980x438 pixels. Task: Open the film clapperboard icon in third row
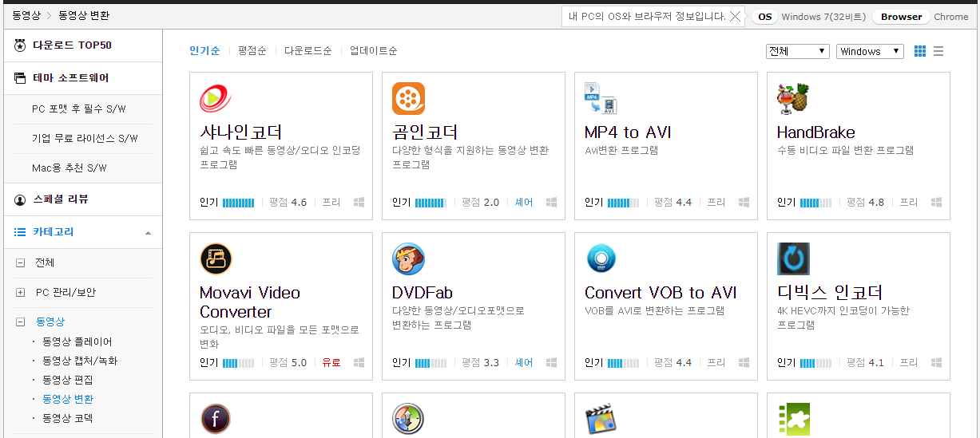click(601, 420)
